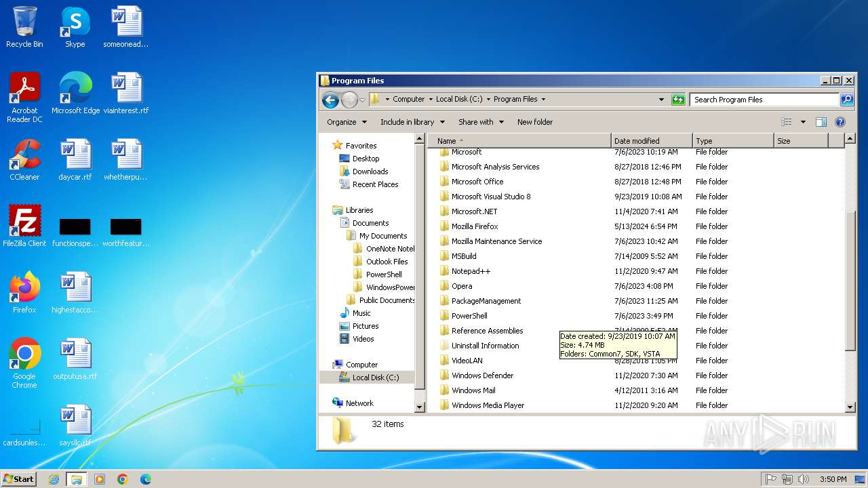This screenshot has height=488, width=868.
Task: Click the Change your view icon
Action: (787, 122)
